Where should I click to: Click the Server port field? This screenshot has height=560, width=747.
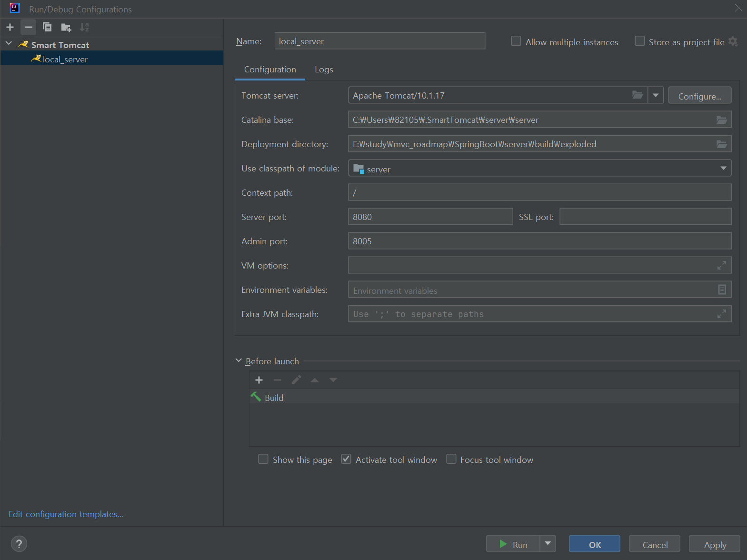[x=431, y=217]
